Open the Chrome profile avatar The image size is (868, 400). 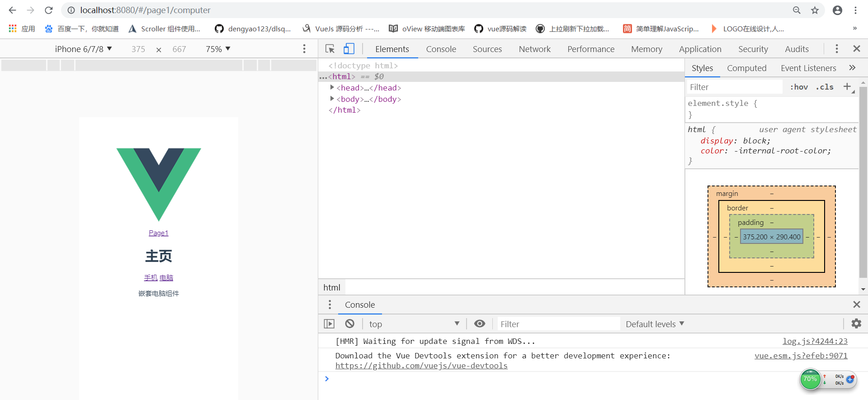pyautogui.click(x=837, y=10)
